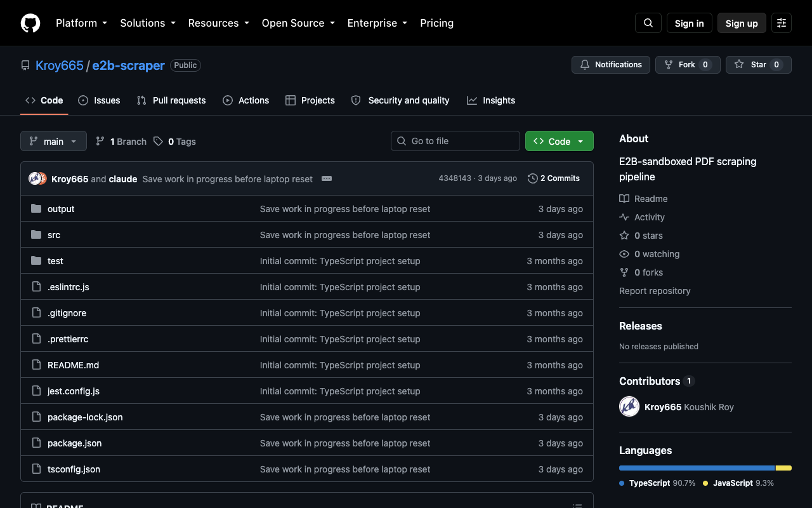Viewport: 812px width, 508px height.
Task: Click the fork icon beside 0 forks
Action: (x=624, y=272)
